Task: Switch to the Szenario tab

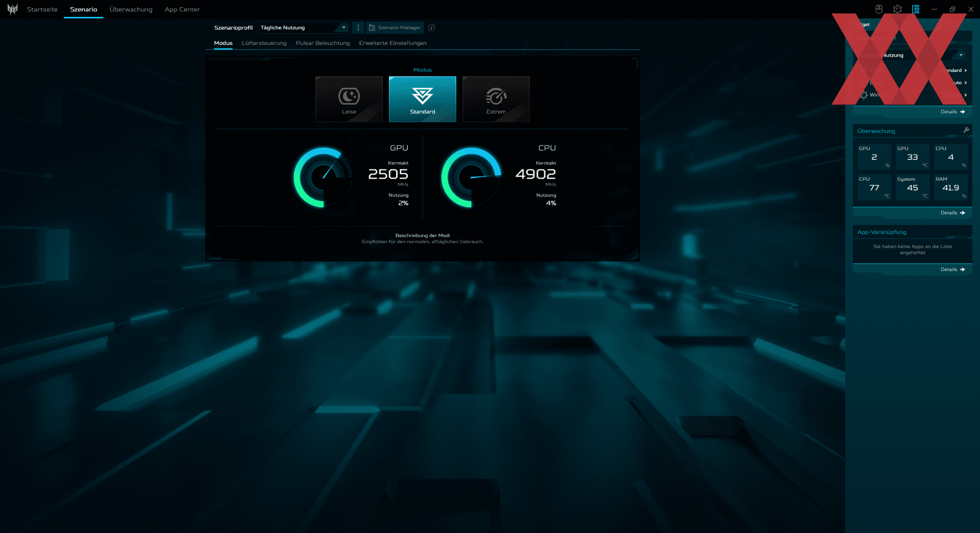Action: pos(84,9)
